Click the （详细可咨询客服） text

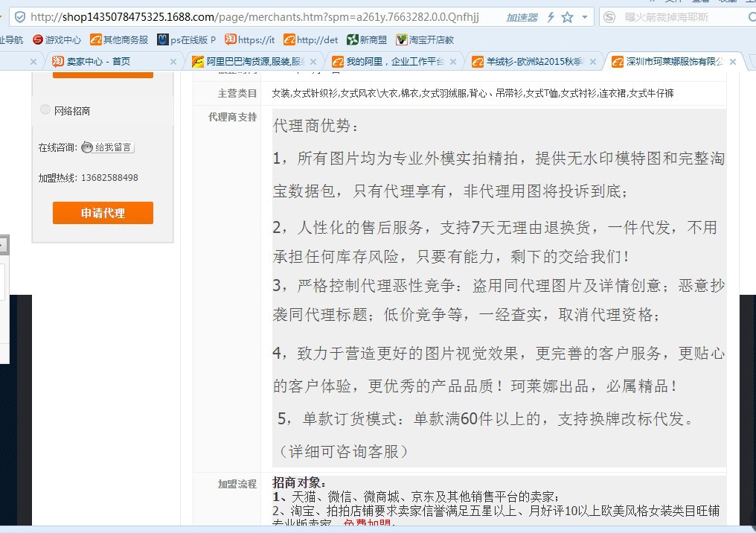(343, 451)
